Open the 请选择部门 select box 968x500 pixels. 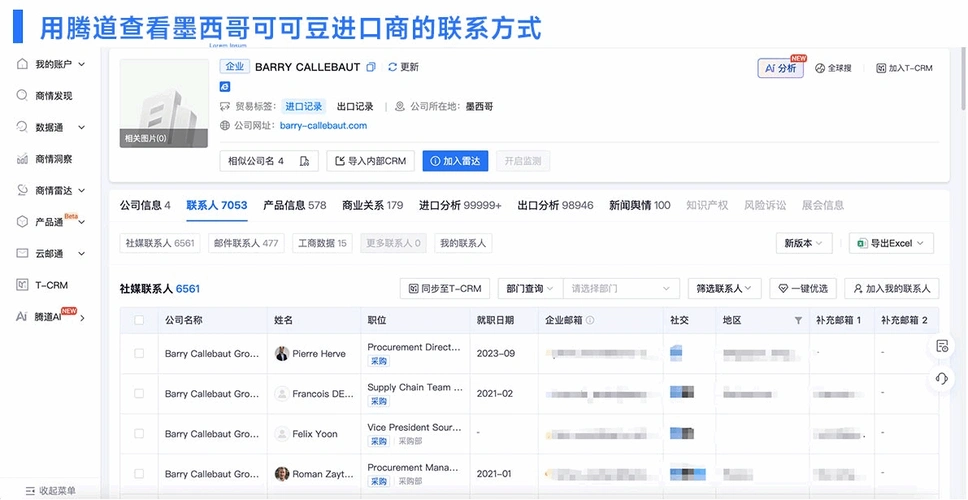[621, 288]
